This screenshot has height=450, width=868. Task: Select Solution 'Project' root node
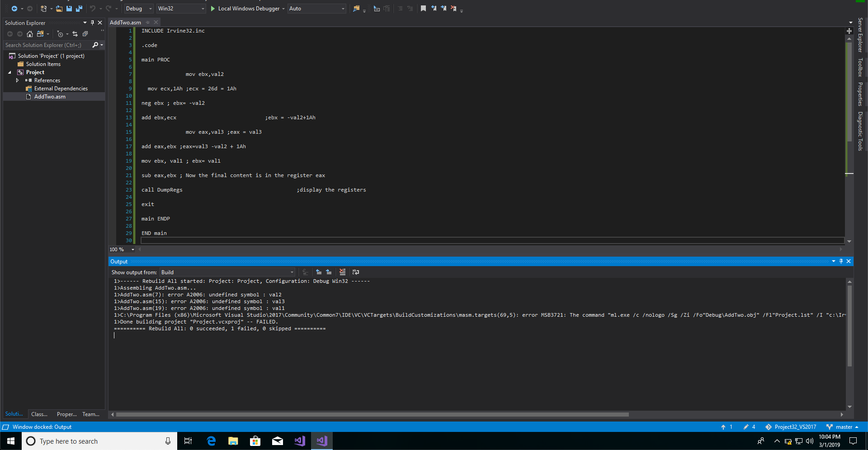coord(51,56)
